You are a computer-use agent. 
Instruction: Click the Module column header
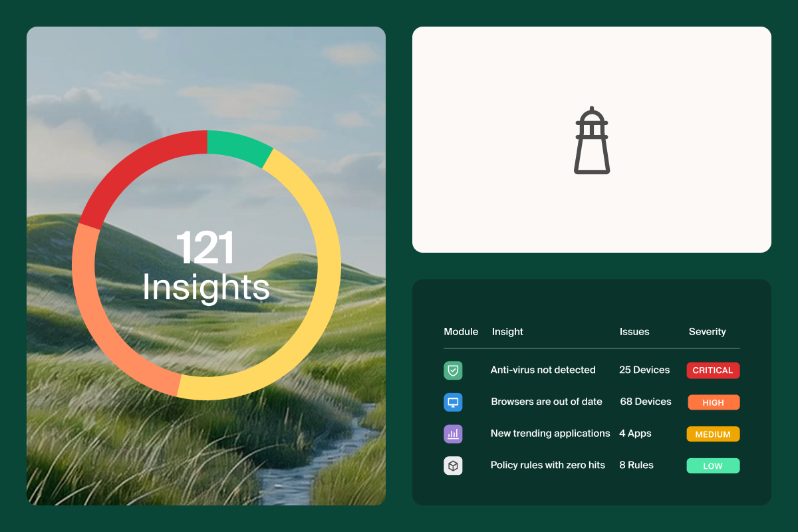[x=461, y=332]
